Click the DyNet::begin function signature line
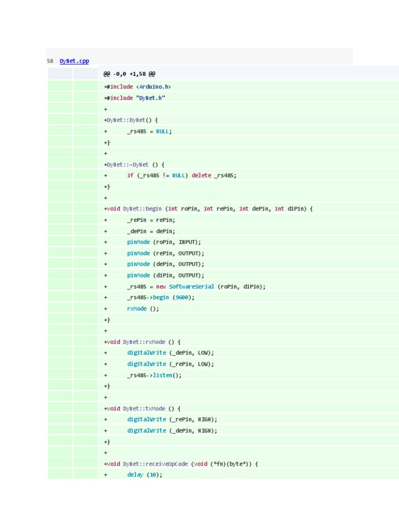The image size is (399, 532). tap(209, 209)
